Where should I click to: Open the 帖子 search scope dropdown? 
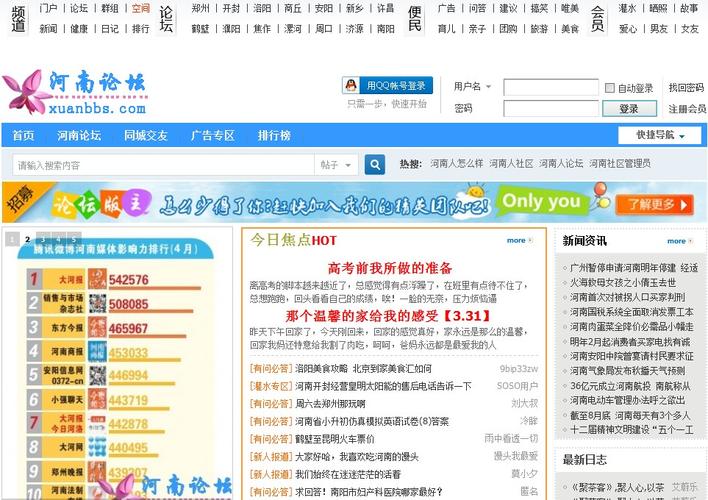(336, 165)
